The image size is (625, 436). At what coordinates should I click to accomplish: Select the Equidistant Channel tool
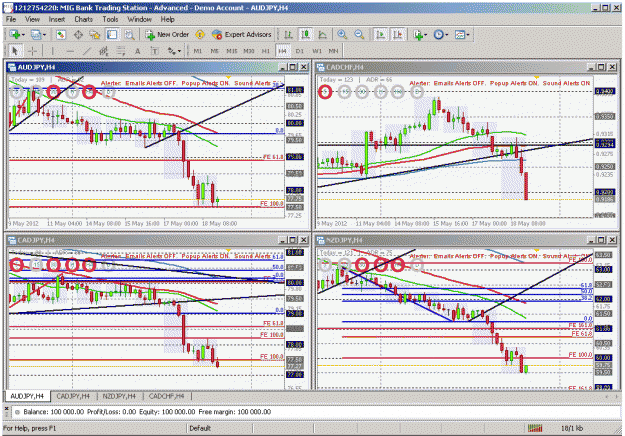pos(104,51)
